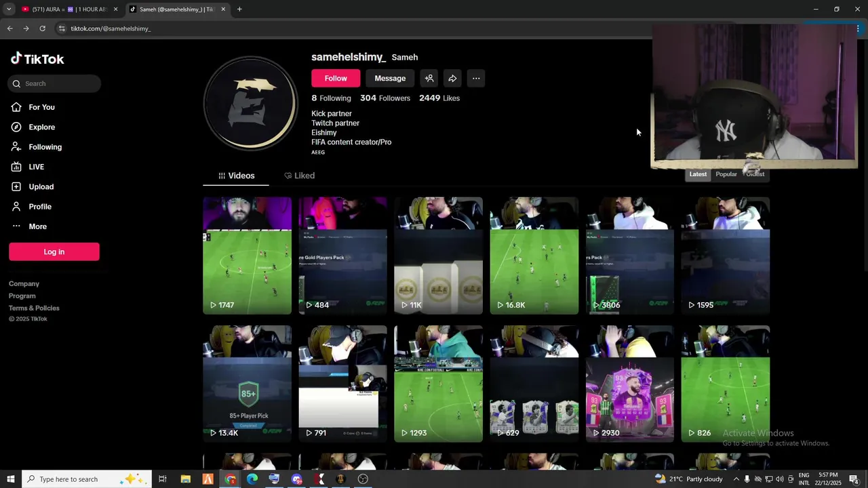Open the three-dots profile options menu

tap(476, 79)
